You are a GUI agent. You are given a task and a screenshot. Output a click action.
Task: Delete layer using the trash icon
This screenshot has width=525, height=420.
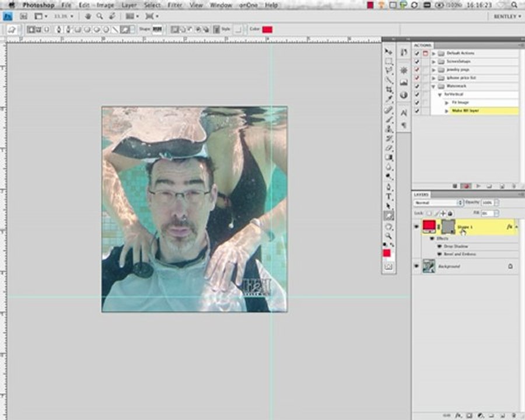pyautogui.click(x=514, y=416)
